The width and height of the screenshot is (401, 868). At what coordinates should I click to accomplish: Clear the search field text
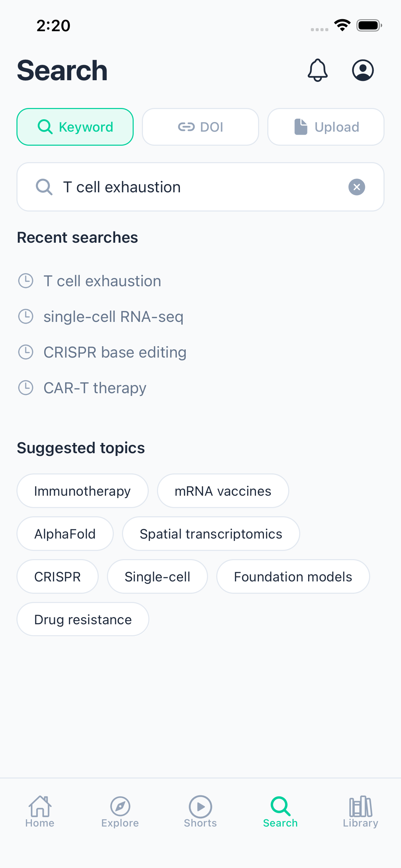point(356,187)
